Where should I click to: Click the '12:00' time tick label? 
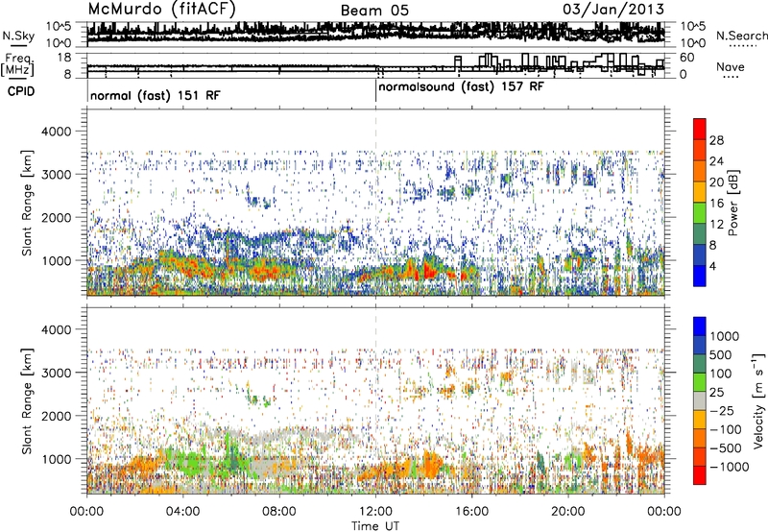pyautogui.click(x=375, y=512)
